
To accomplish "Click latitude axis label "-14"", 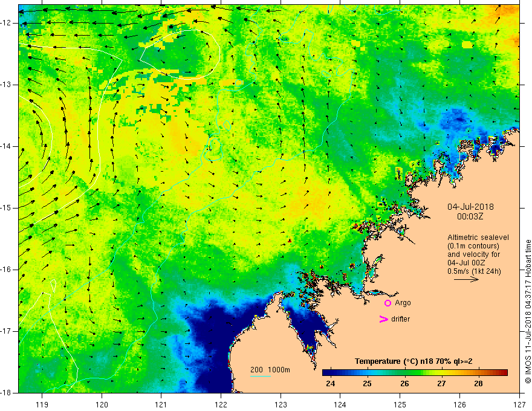I will click(x=7, y=146).
